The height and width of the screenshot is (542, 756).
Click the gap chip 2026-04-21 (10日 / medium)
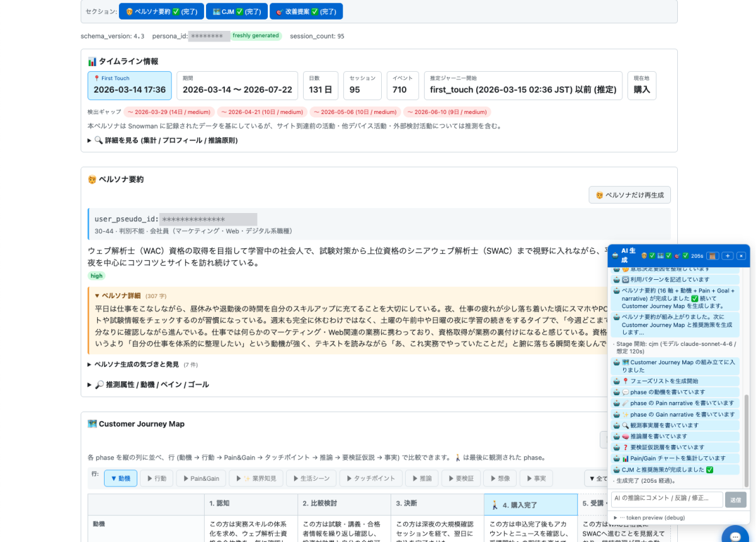[x=262, y=112]
